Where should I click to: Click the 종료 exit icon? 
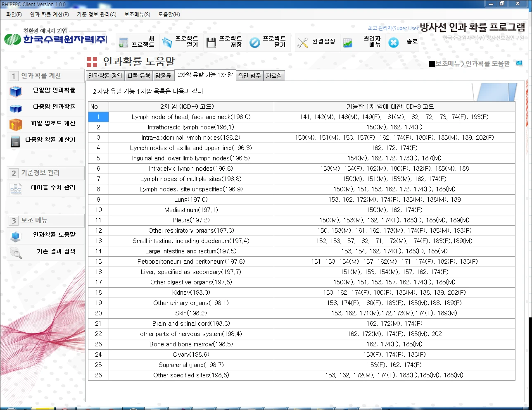(394, 42)
